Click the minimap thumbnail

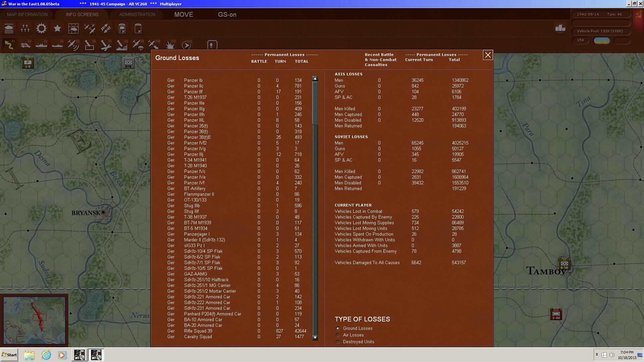34,320
